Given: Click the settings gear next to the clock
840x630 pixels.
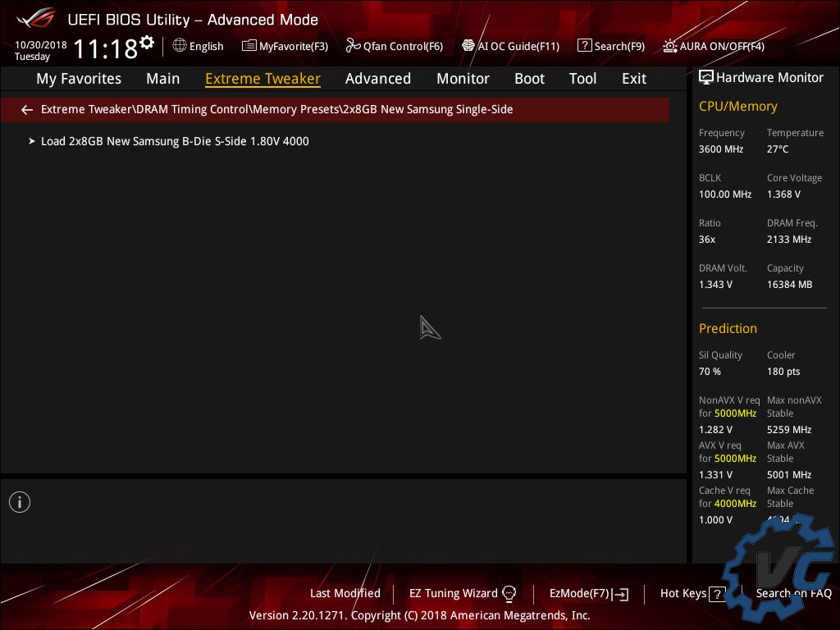Looking at the screenshot, I should click(x=147, y=42).
